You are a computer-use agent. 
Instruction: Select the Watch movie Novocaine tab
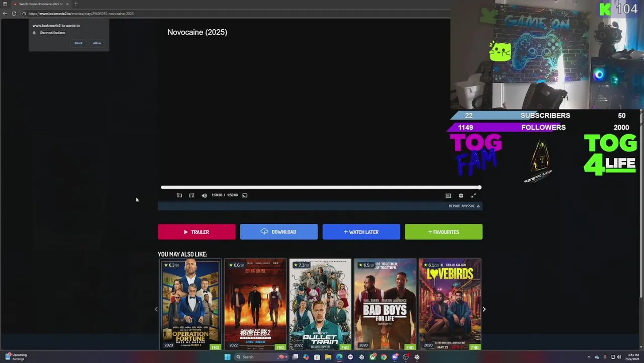[40, 4]
